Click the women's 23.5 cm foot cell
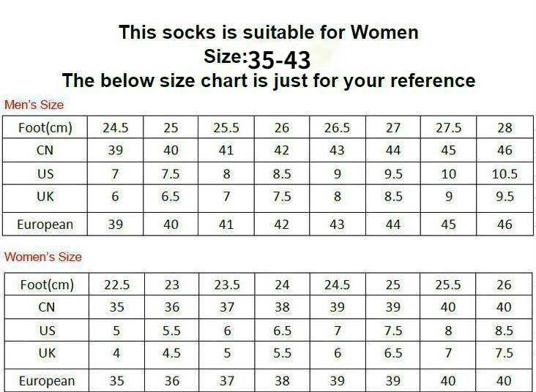This screenshot has height=392, width=536. pos(227,284)
